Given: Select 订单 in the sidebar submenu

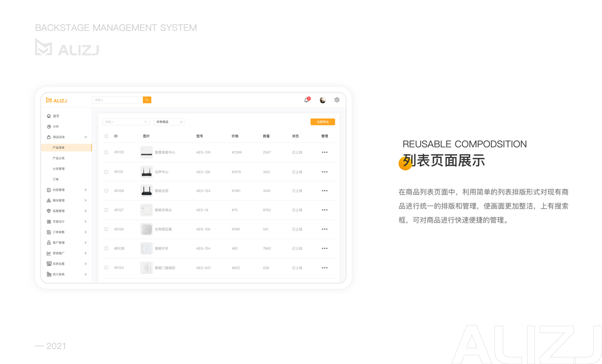Looking at the screenshot, I should pos(56,179).
